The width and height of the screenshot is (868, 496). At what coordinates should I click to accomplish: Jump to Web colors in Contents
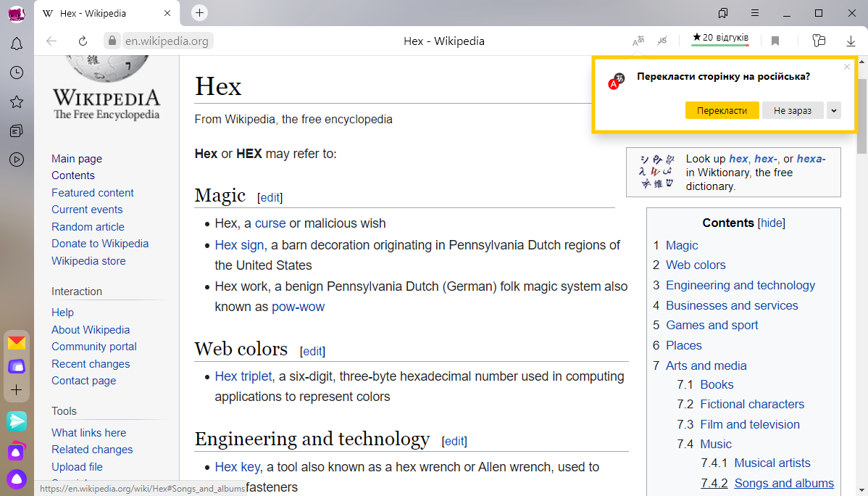(696, 265)
